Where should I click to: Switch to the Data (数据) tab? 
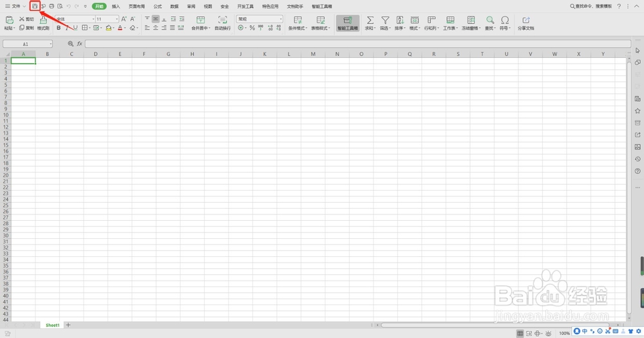[x=174, y=6]
